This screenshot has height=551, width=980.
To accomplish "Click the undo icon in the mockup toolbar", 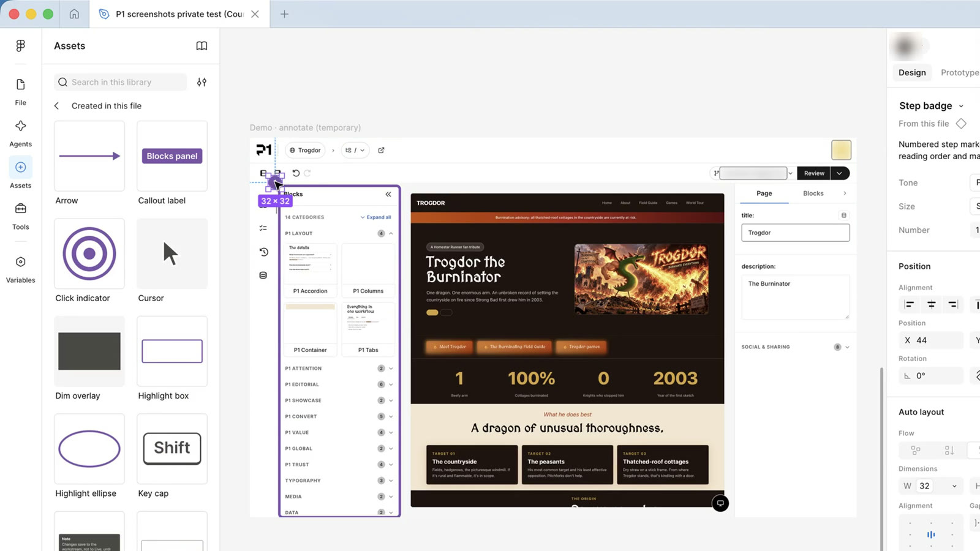I will point(296,173).
